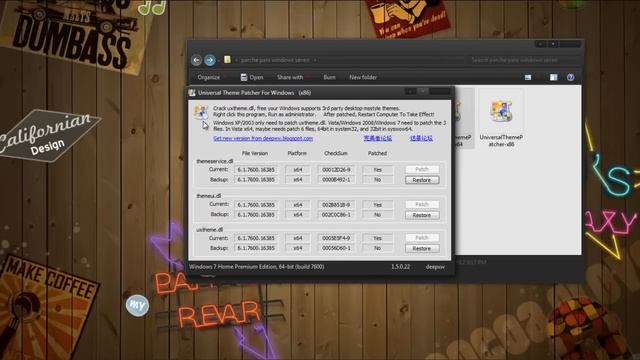Click the 'Platform' column header
Viewport: 640px width, 360px height.
[x=297, y=153]
